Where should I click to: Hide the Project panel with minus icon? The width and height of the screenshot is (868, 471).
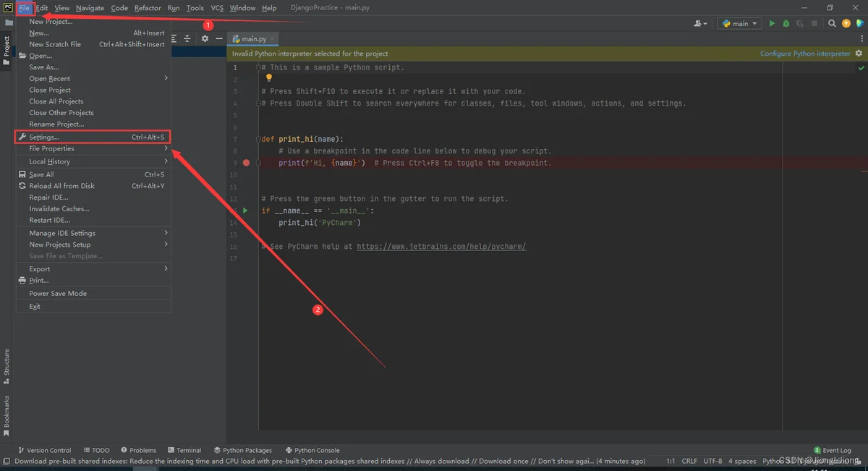point(219,38)
